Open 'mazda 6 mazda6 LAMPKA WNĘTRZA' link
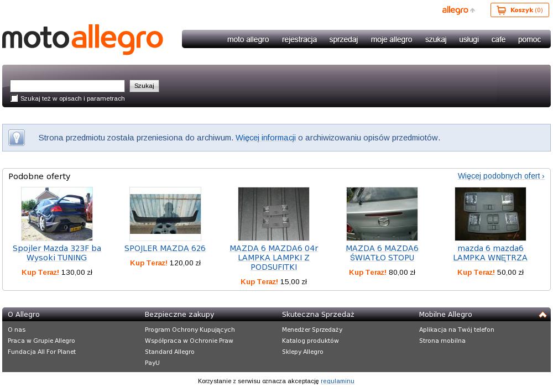The height and width of the screenshot is (392, 553). [490, 253]
